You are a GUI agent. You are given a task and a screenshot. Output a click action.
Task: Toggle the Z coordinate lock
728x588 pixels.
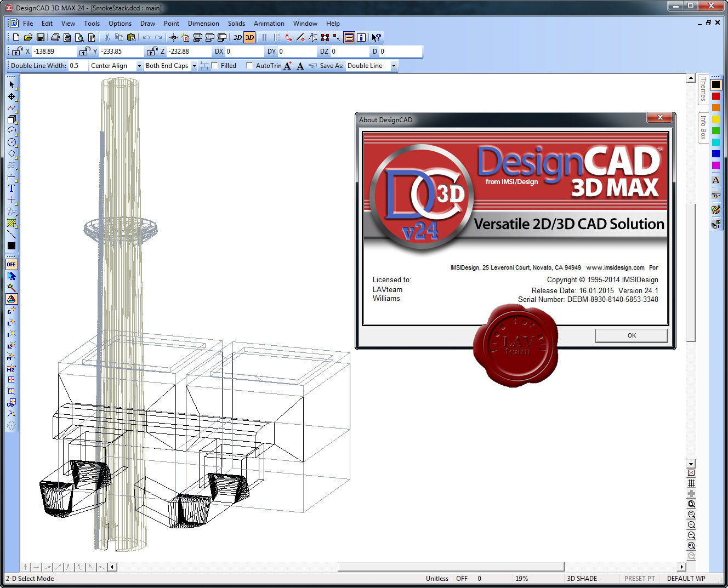tap(152, 51)
